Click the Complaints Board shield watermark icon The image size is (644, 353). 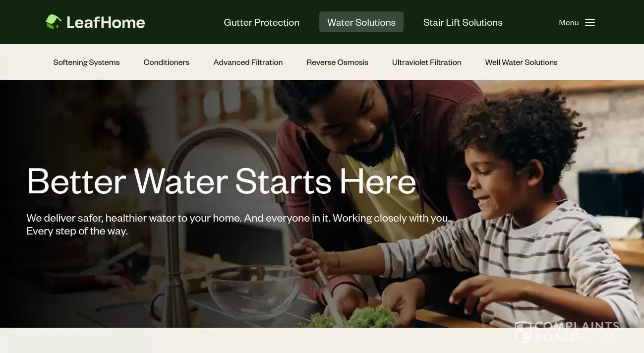click(x=523, y=332)
